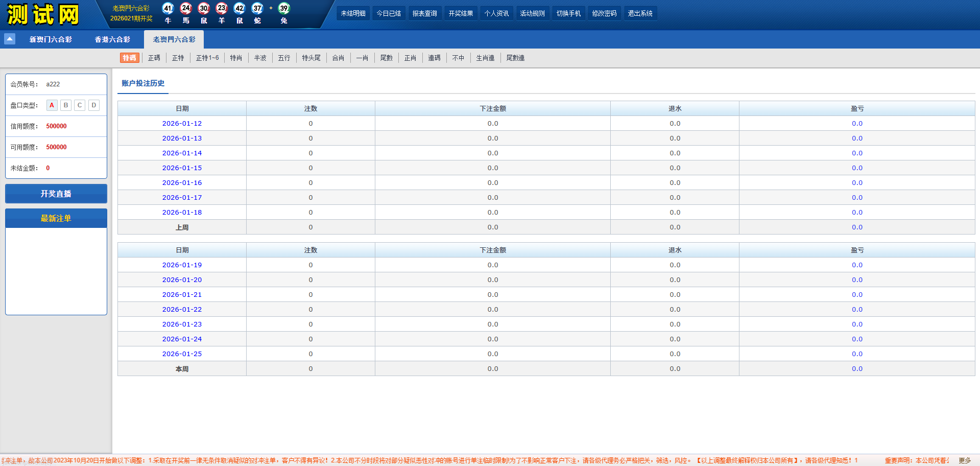980x466 pixels.
Task: Click red lottery ball number 30
Action: coord(204,8)
